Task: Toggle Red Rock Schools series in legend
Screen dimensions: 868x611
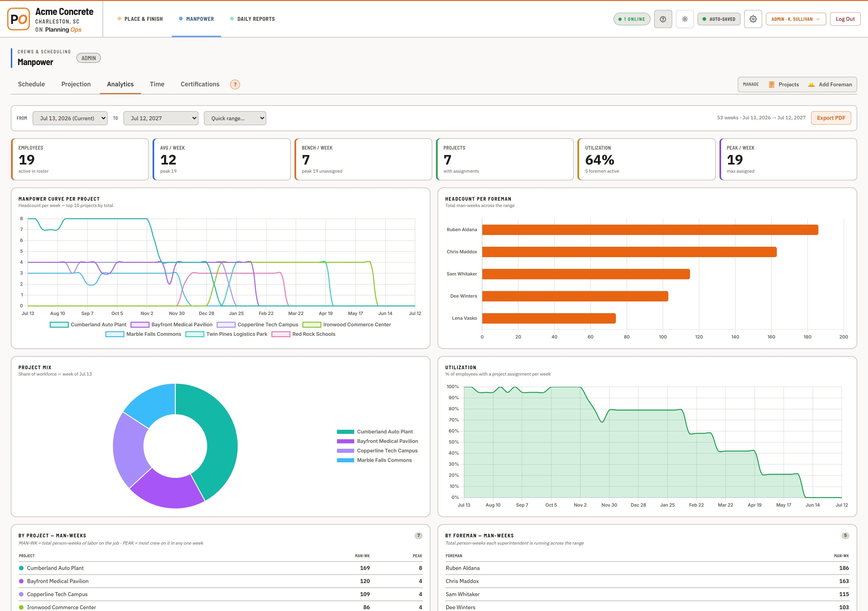Action: click(x=304, y=334)
